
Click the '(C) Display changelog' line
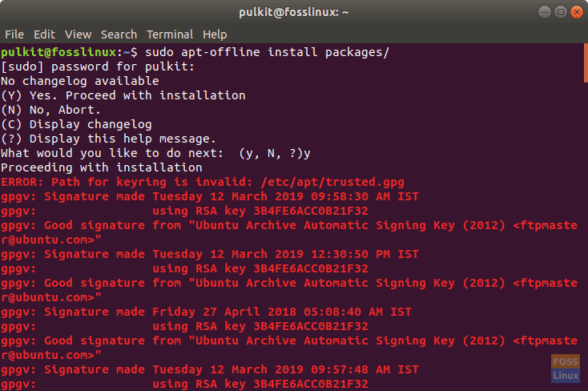click(x=76, y=124)
